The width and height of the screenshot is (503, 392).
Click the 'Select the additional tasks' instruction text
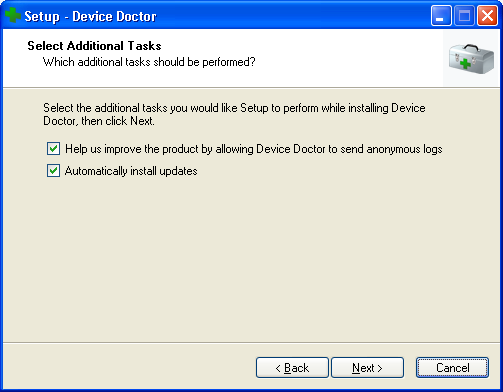tap(234, 114)
